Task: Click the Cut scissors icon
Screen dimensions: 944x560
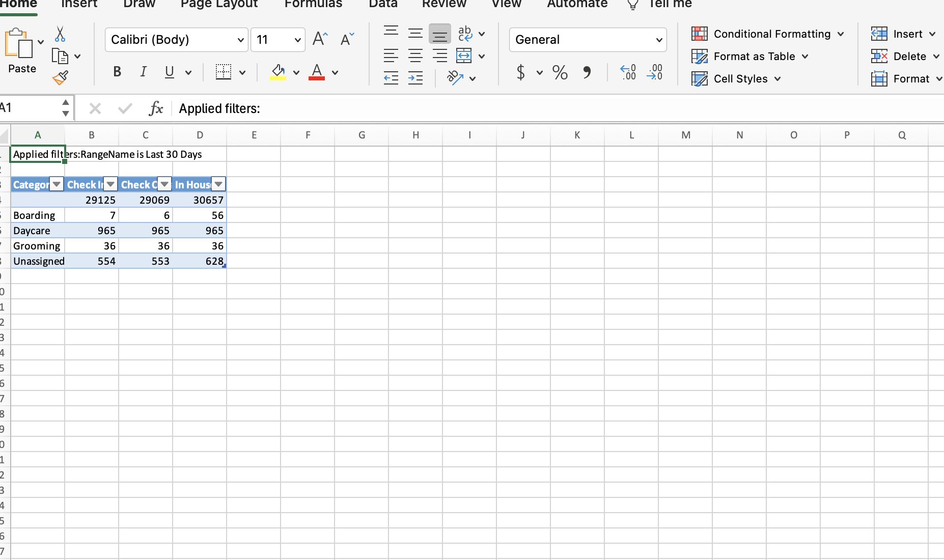Action: coord(60,34)
